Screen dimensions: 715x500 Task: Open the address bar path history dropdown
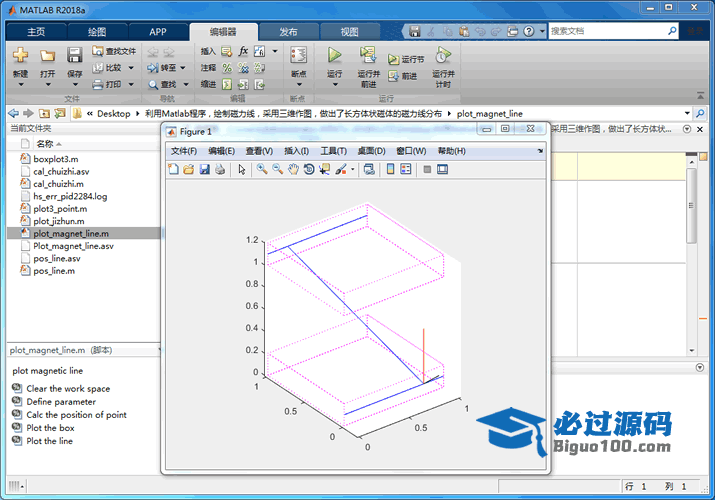[687, 113]
